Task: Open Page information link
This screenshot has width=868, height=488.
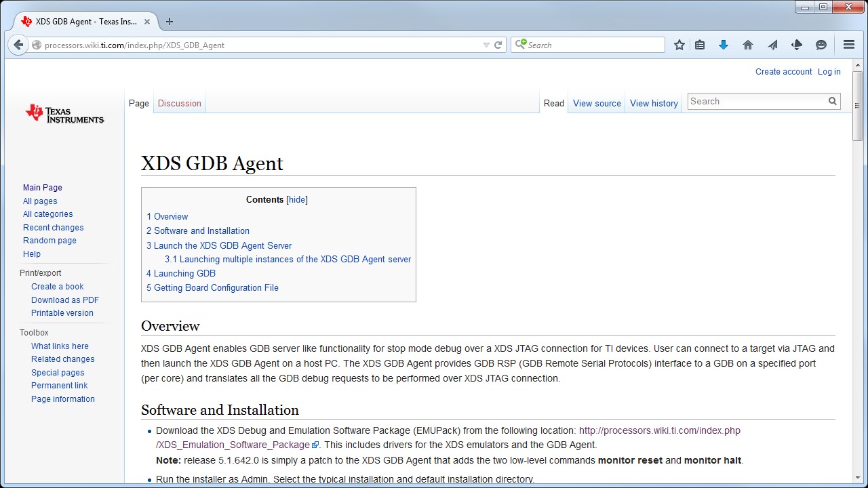Action: (x=63, y=399)
